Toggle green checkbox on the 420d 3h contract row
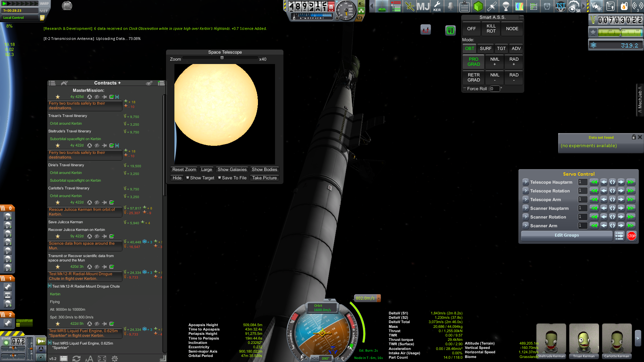The width and height of the screenshot is (644, 362). click(112, 267)
